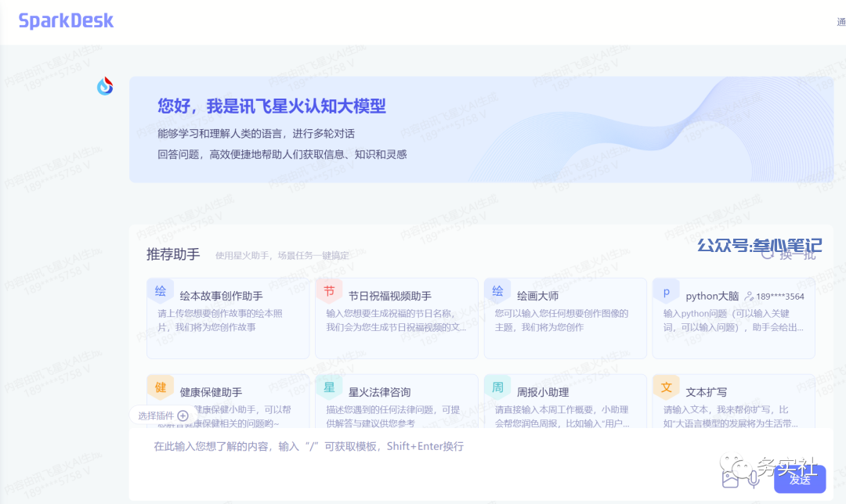Click the 绘 icon on 绘本故事创作助手
This screenshot has width=846, height=504.
pyautogui.click(x=161, y=292)
